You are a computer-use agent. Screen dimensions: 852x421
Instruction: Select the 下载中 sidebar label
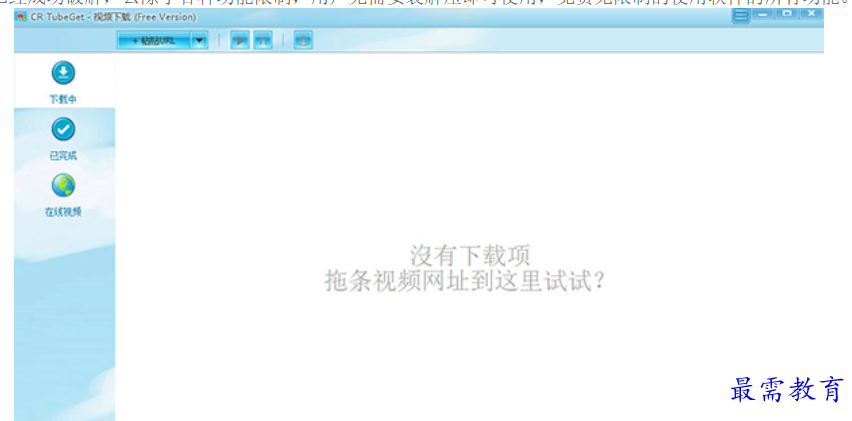tap(63, 100)
